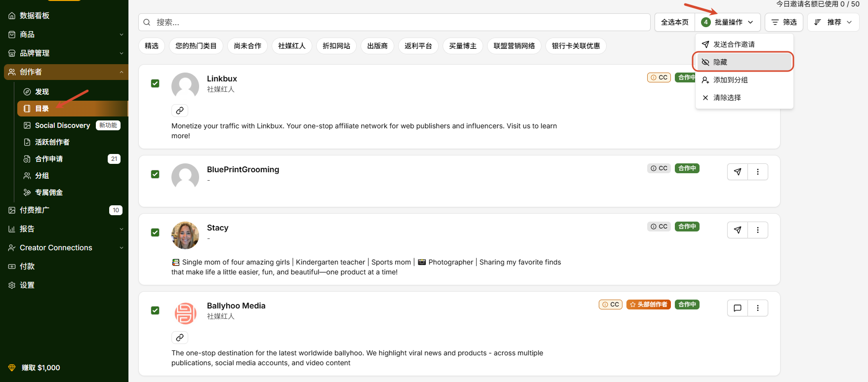Click the 搜索 input field
868x382 pixels.
[x=394, y=22]
